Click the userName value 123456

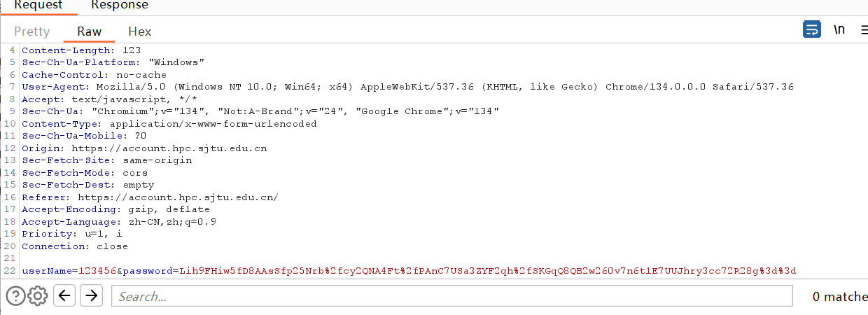coord(97,271)
